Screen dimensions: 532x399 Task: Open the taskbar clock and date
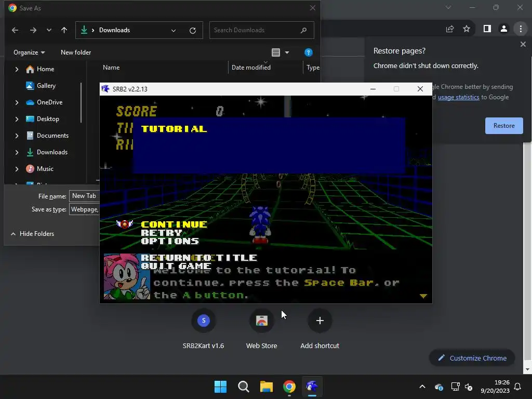(495, 387)
